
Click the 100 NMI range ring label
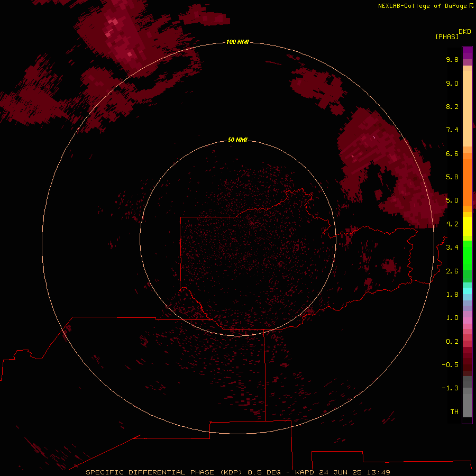pyautogui.click(x=237, y=42)
